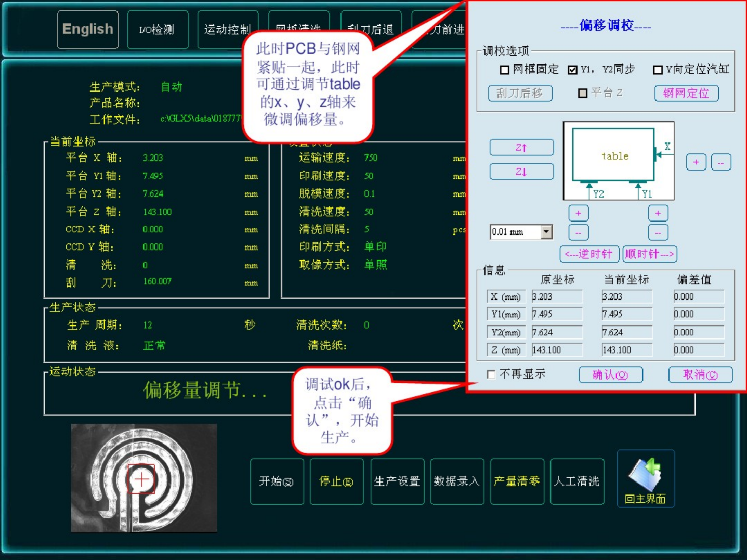Uncheck the Y1, Y2同步 checkbox

pos(573,70)
